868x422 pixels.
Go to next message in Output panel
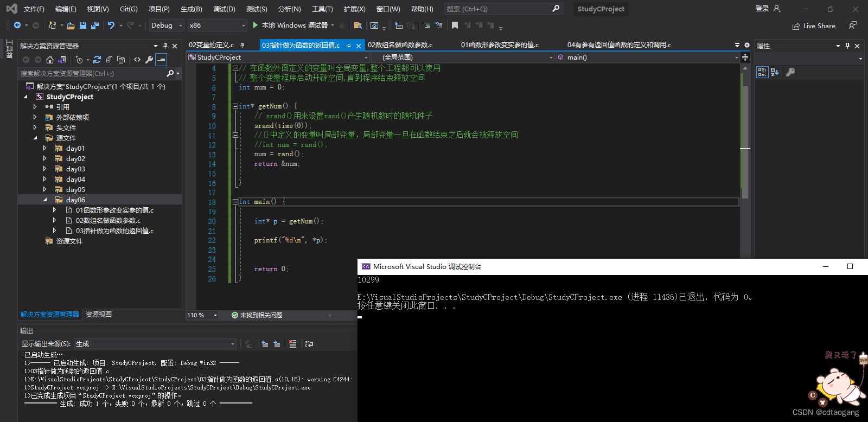277,344
